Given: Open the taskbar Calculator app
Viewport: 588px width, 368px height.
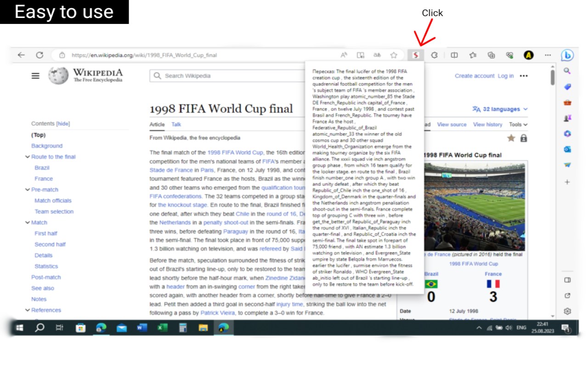Looking at the screenshot, I should click(x=182, y=328).
